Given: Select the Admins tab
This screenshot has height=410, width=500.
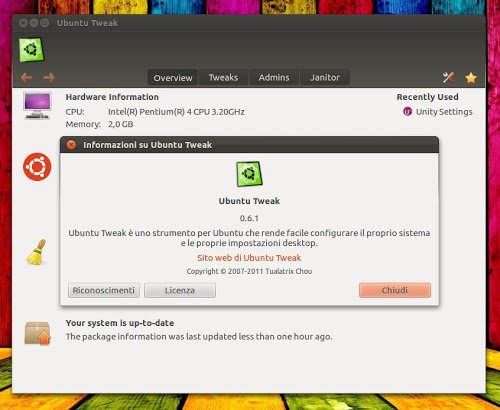Looking at the screenshot, I should click(274, 78).
